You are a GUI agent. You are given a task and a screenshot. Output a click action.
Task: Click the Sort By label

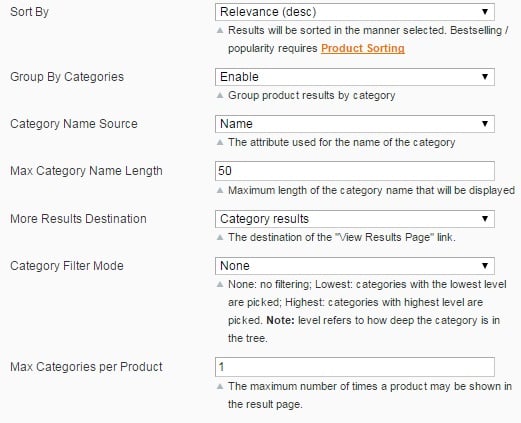click(29, 12)
